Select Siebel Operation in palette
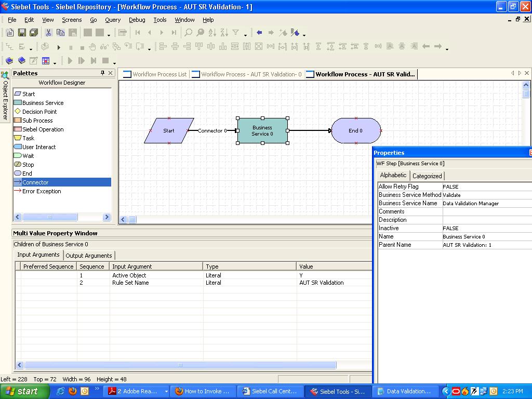532x399 pixels. coord(43,129)
